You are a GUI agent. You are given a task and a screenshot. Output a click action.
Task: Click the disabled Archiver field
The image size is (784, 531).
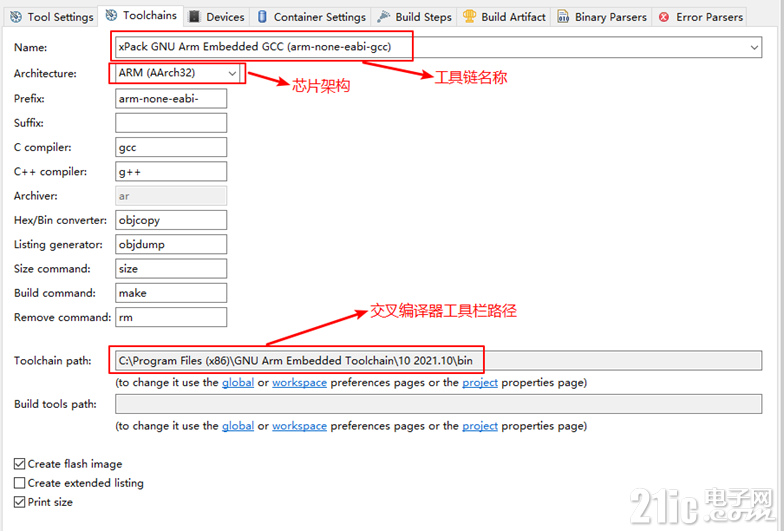[x=171, y=196]
